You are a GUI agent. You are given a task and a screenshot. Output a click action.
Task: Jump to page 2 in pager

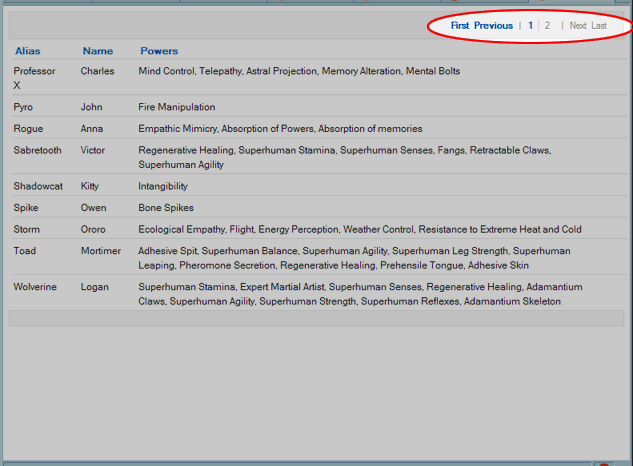tap(547, 25)
